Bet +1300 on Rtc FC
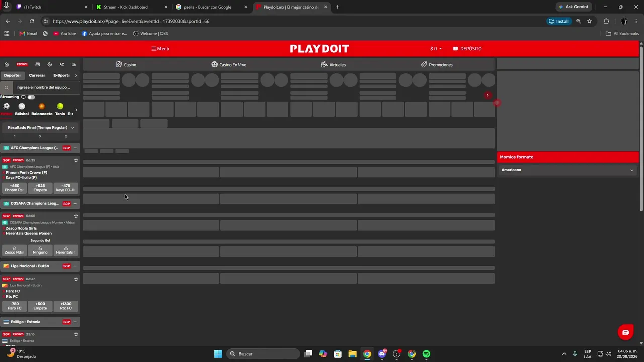The image size is (644, 362). [x=66, y=306]
